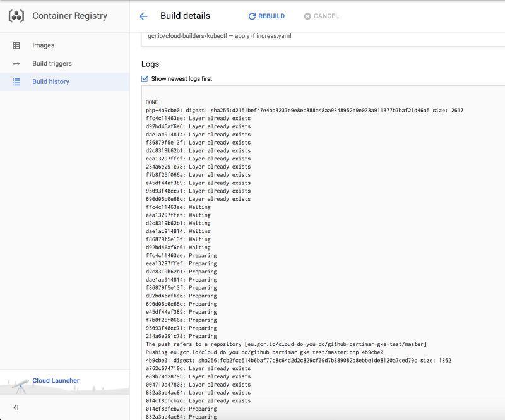This screenshot has width=505, height=420.
Task: Uncheck Show newest logs first
Action: pos(145,79)
